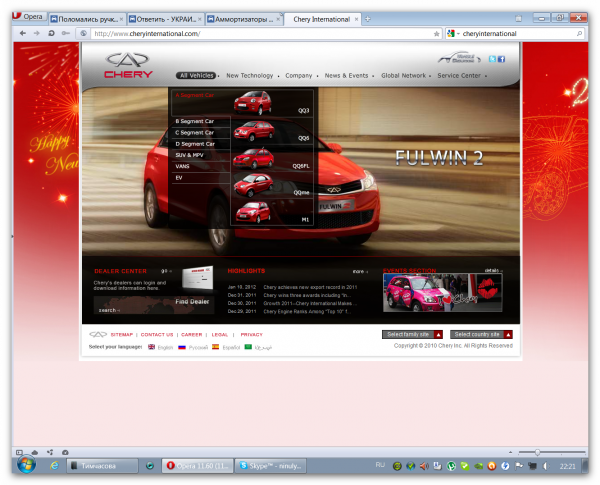600x485 pixels.
Task: Choose the QQ6FL car thumbnail
Action: 253,158
